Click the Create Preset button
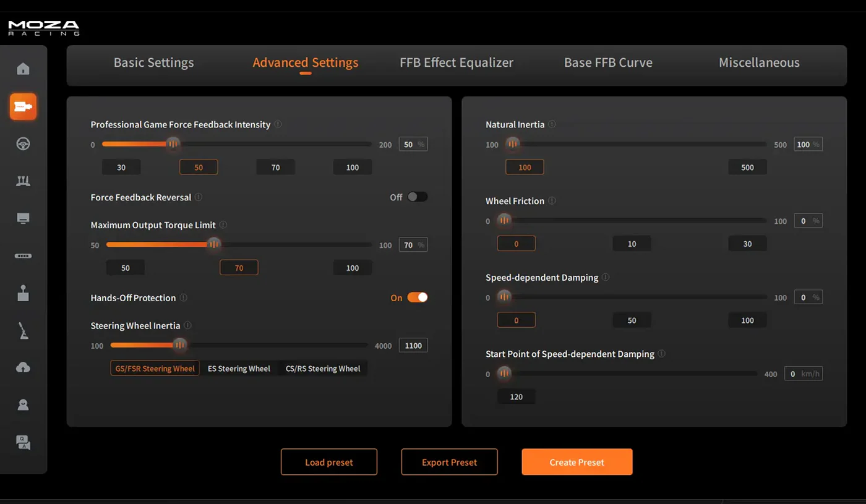This screenshot has height=504, width=866. 577,462
